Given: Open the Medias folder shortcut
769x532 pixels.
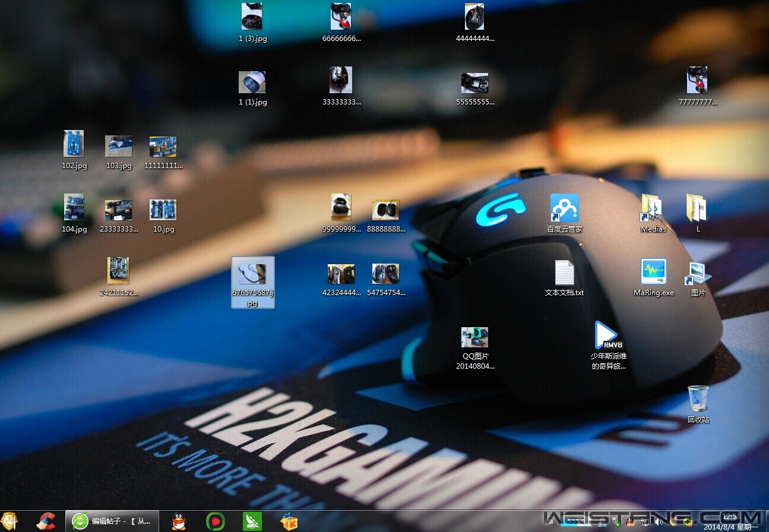Looking at the screenshot, I should point(653,208).
